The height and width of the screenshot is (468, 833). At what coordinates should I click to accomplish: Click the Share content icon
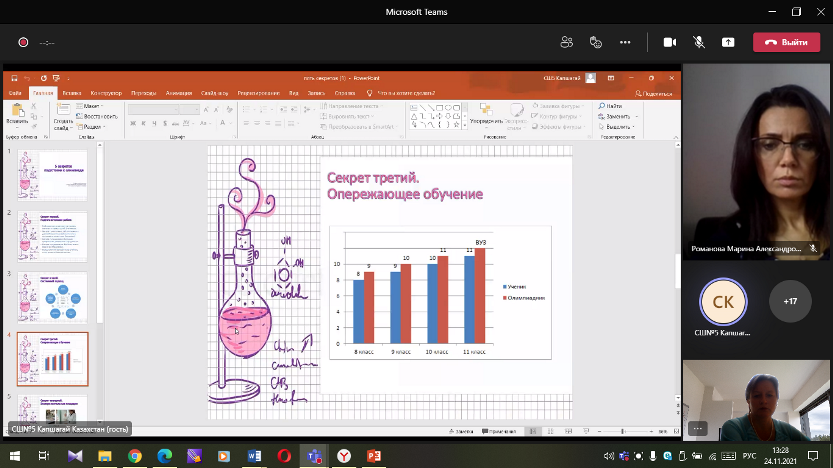coord(728,42)
